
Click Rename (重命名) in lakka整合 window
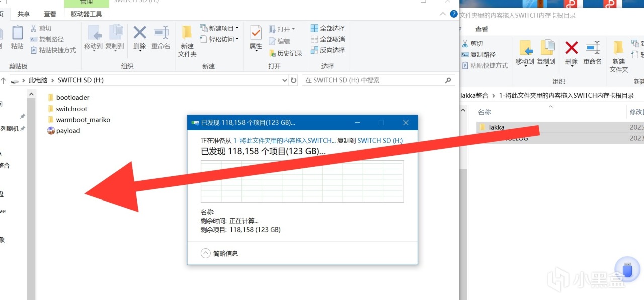[593, 53]
